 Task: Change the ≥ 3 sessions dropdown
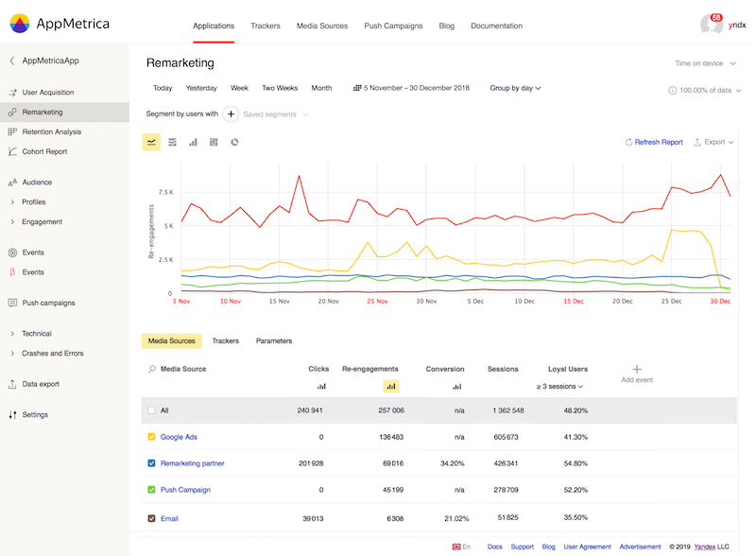pos(559,386)
